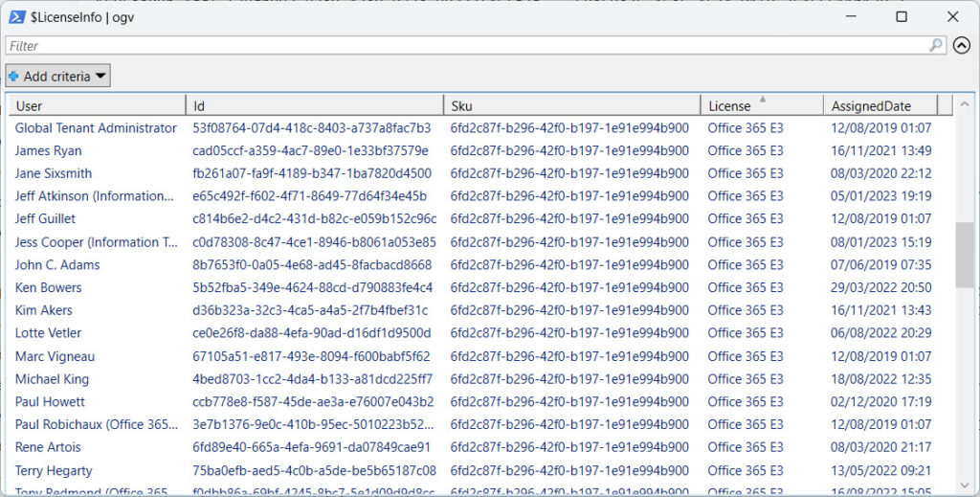Screen dimensions: 980x497
Task: Sort by the Id column header
Action: (314, 105)
